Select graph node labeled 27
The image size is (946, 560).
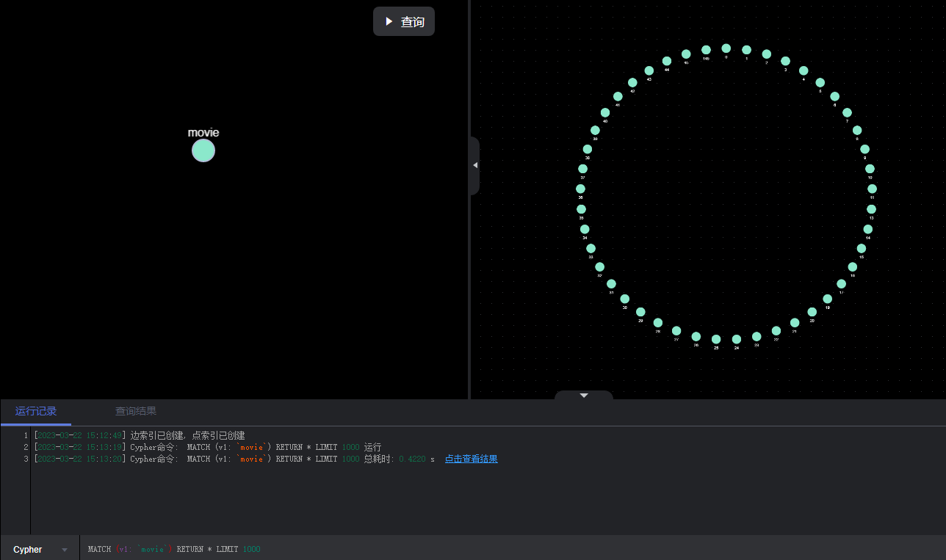676,331
